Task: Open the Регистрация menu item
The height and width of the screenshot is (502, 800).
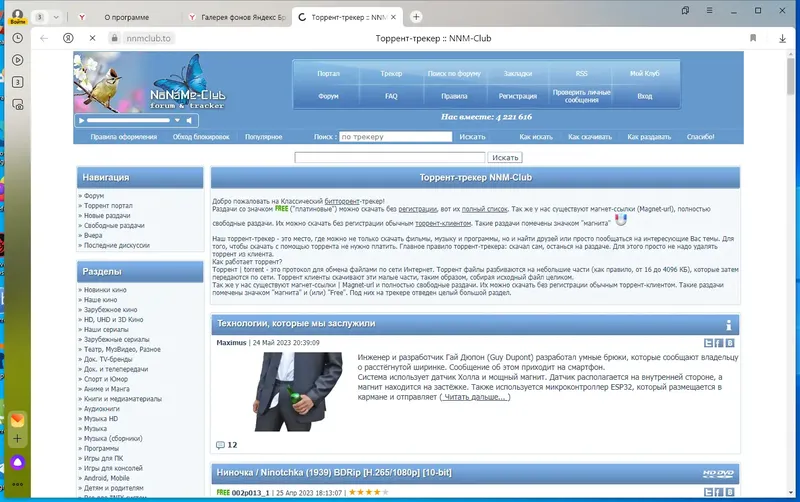Action: [518, 96]
